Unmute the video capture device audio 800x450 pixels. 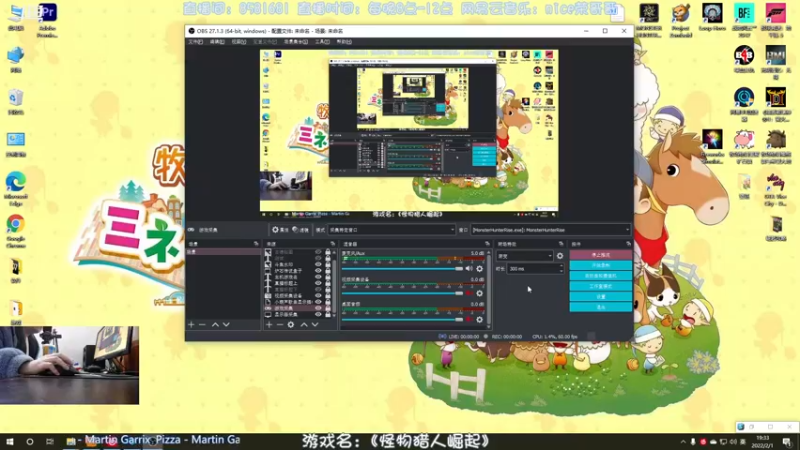point(469,293)
